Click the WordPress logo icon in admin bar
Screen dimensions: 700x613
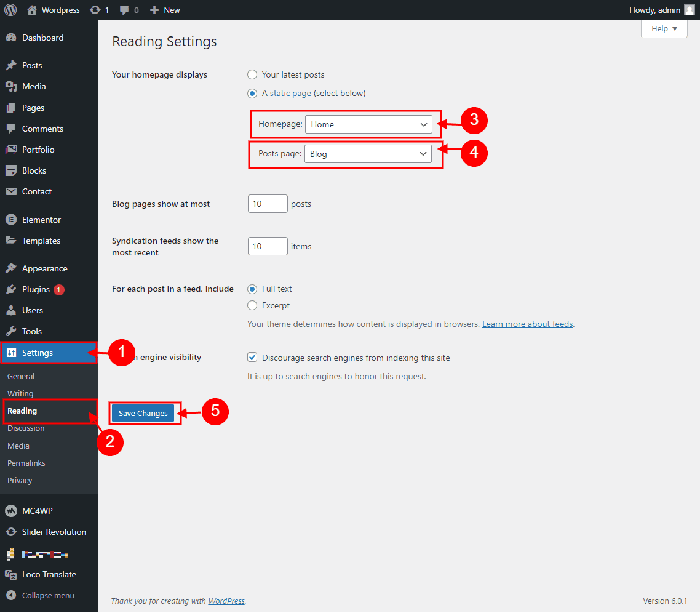point(10,10)
